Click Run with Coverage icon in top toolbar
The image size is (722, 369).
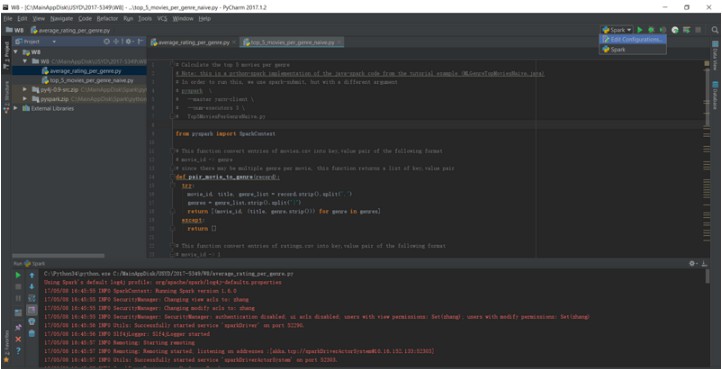(x=663, y=30)
